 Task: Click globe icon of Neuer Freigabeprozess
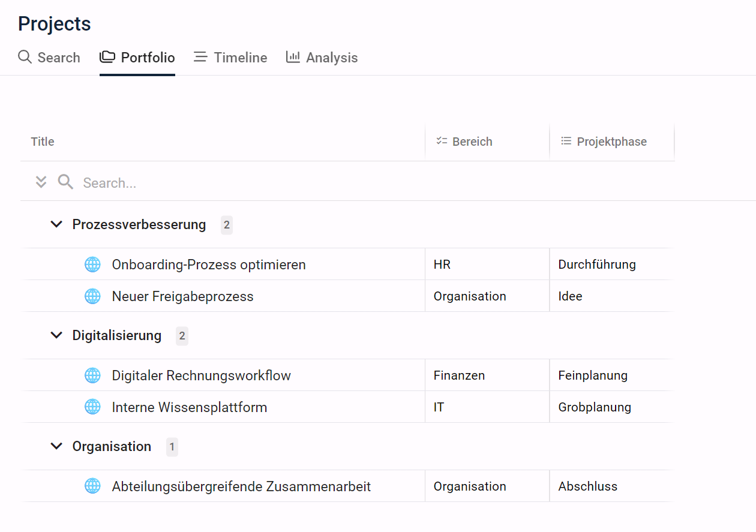(92, 296)
